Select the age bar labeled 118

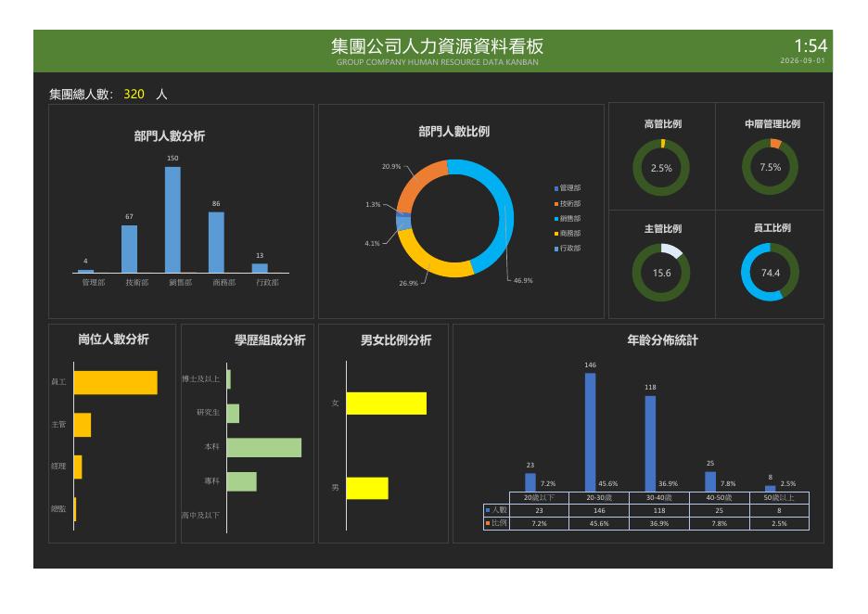pyautogui.click(x=650, y=443)
